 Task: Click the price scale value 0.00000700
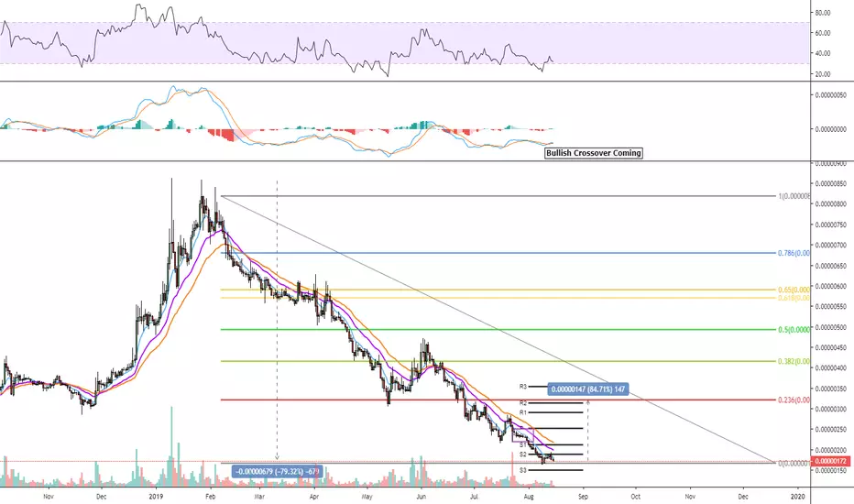tap(830, 246)
